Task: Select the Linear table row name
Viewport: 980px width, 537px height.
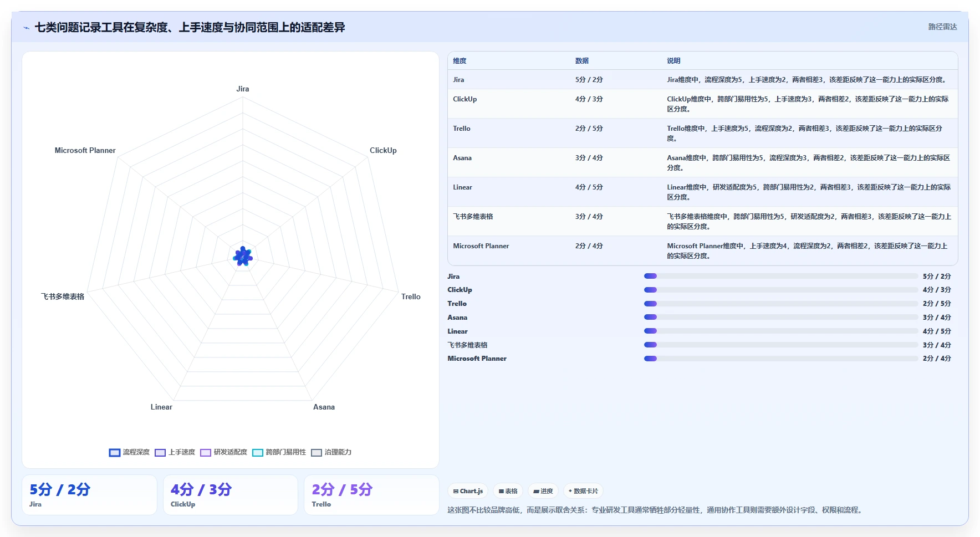Action: pos(462,187)
